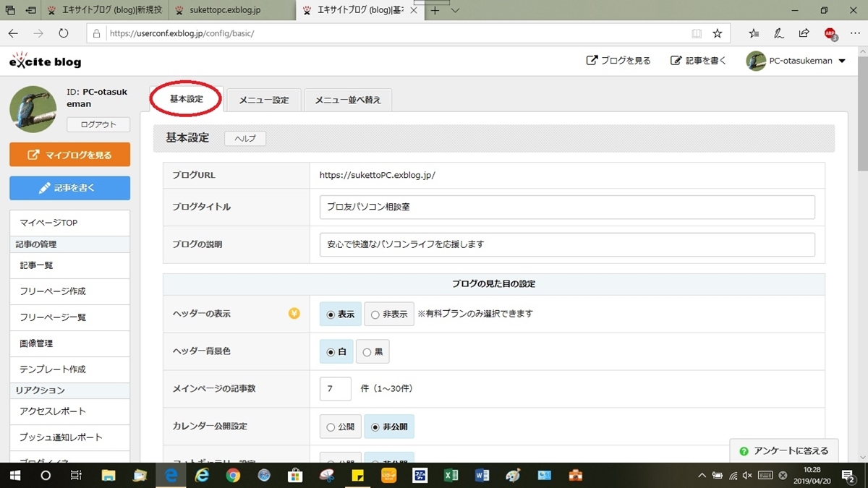Open マイページTOP in sidebar
This screenshot has width=868, height=488.
[x=70, y=223]
